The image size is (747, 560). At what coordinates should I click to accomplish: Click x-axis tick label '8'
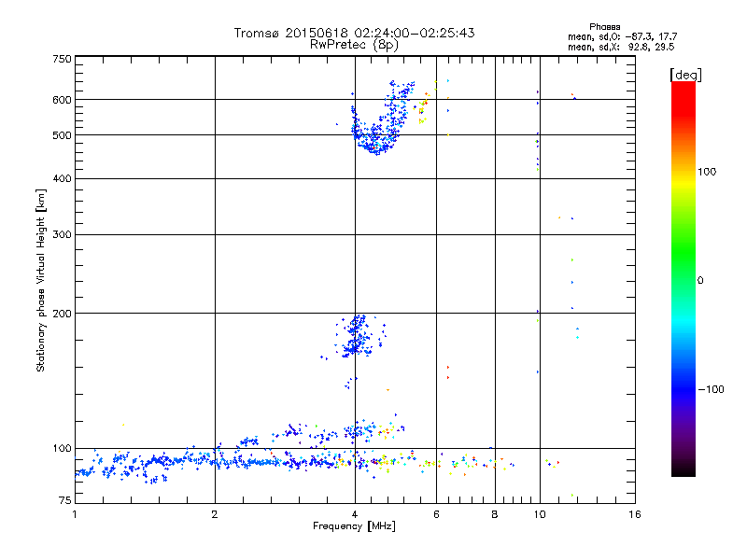pyautogui.click(x=495, y=514)
